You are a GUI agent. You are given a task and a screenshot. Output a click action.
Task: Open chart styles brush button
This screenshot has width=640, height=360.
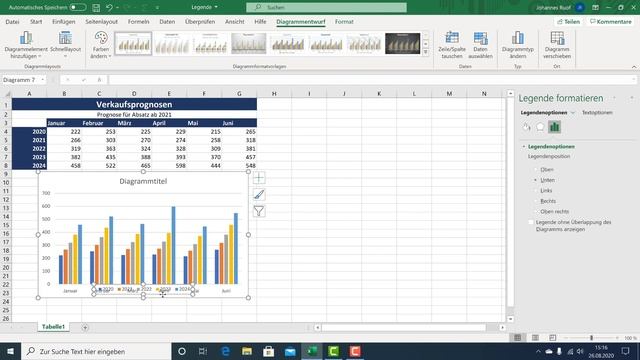tap(259, 195)
